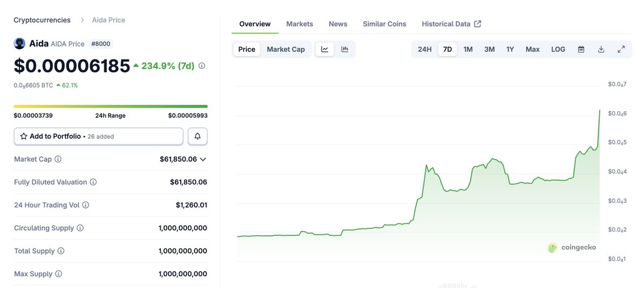Switch to candlestick chart view icon
Viewport: 644px width, 288px height.
(345, 49)
